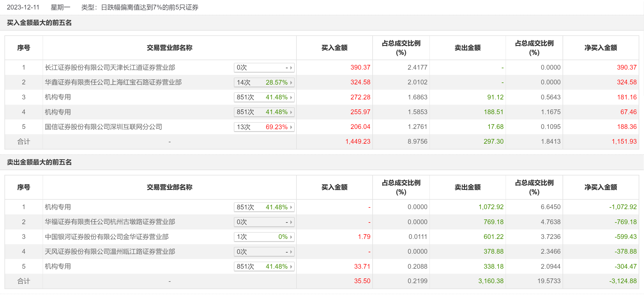This screenshot has width=644, height=296.
Task: Expand the 14次 28.57% stats box
Action: (264, 82)
